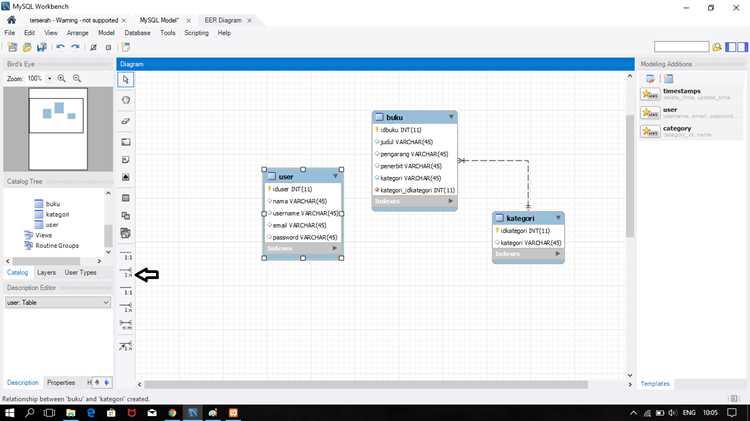Open the Templates tab at bottom right

click(655, 384)
